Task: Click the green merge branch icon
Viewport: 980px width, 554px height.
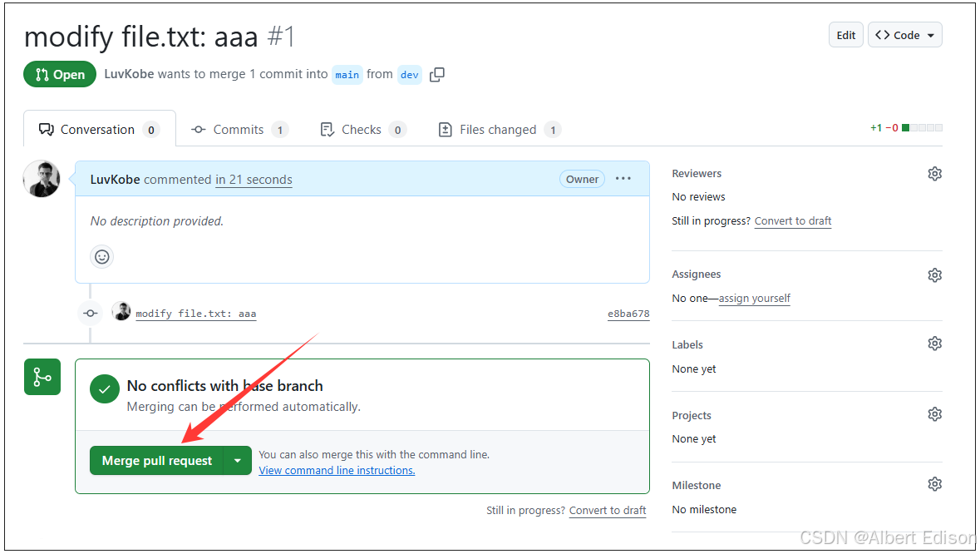Action: 42,377
